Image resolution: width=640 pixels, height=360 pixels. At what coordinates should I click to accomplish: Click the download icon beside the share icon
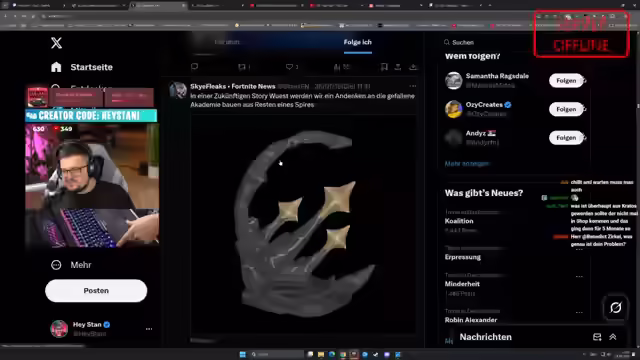coord(413,67)
